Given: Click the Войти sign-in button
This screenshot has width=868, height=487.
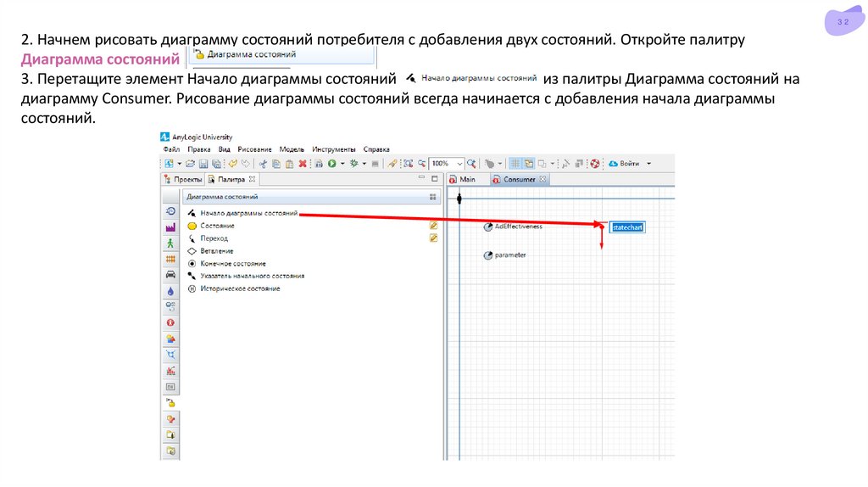Looking at the screenshot, I should (624, 164).
